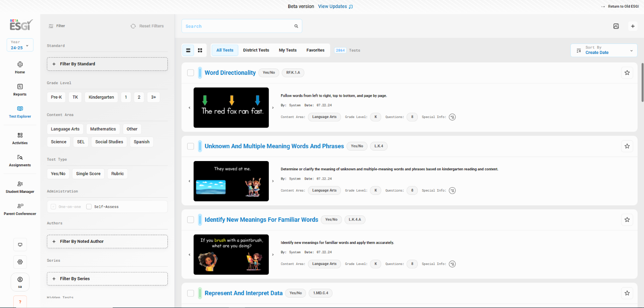Open Reports from the sidebar
Image resolution: width=644 pixels, height=308 pixels.
(x=20, y=90)
